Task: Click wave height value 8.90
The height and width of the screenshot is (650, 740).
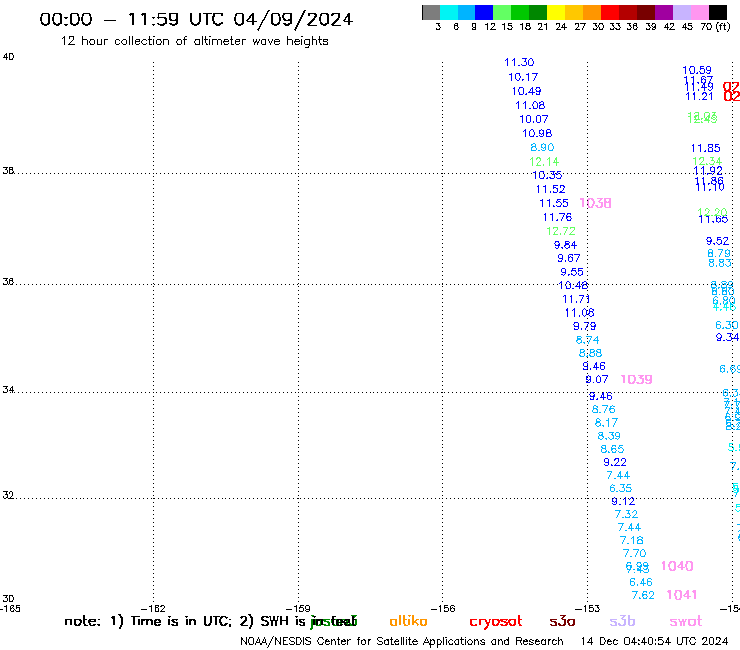Action: click(x=542, y=147)
